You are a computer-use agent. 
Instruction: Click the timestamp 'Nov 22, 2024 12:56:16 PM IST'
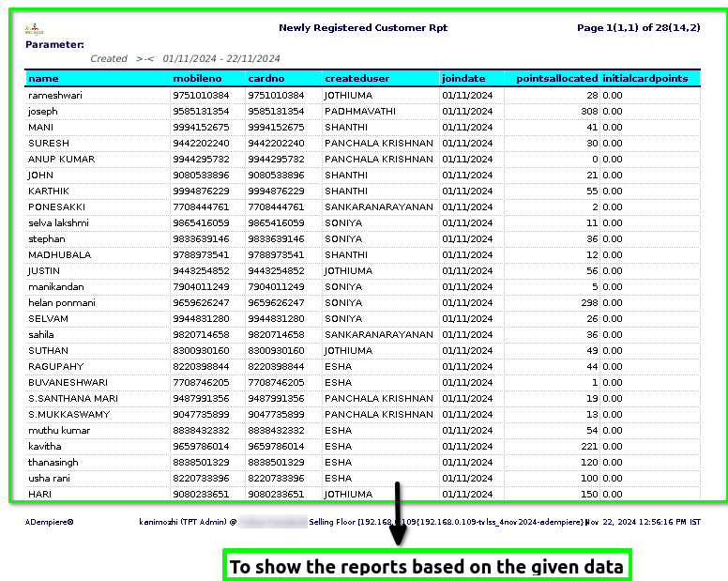(643, 522)
